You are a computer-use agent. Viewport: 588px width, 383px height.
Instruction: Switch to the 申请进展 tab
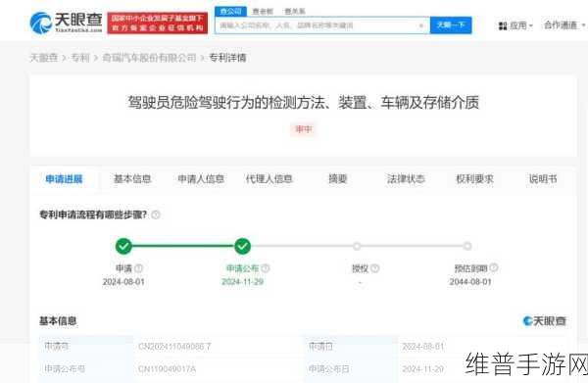coord(64,179)
